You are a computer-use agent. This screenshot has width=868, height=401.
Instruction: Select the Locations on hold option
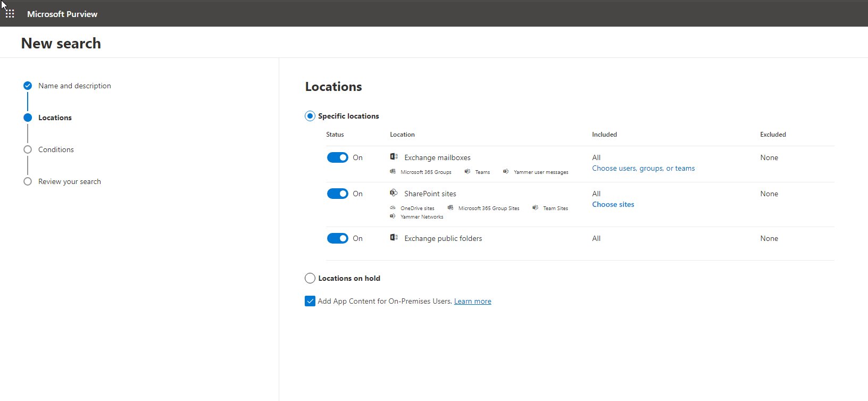[x=310, y=278]
